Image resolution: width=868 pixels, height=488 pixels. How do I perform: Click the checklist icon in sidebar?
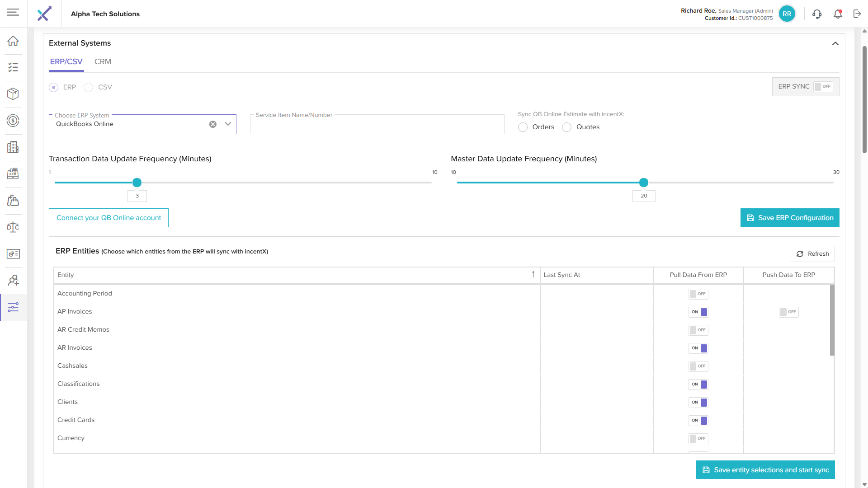pyautogui.click(x=13, y=67)
